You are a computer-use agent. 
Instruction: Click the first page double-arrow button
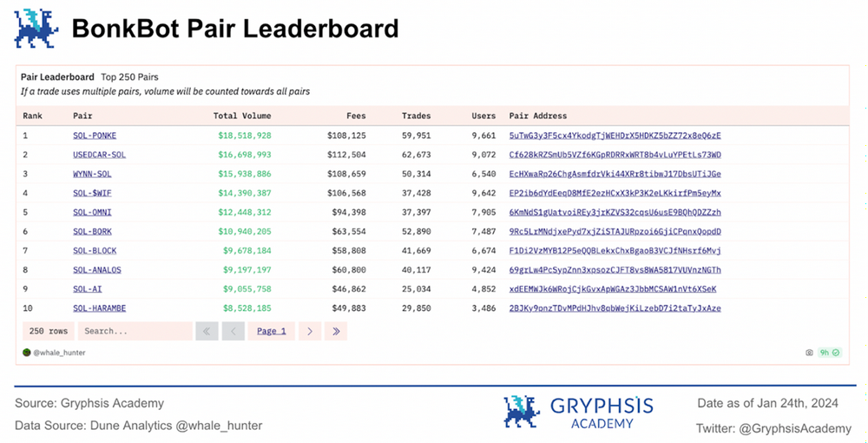(x=207, y=331)
